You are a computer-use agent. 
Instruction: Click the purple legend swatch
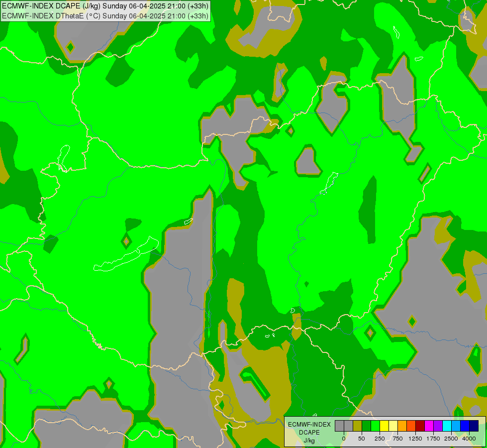[x=438, y=426]
